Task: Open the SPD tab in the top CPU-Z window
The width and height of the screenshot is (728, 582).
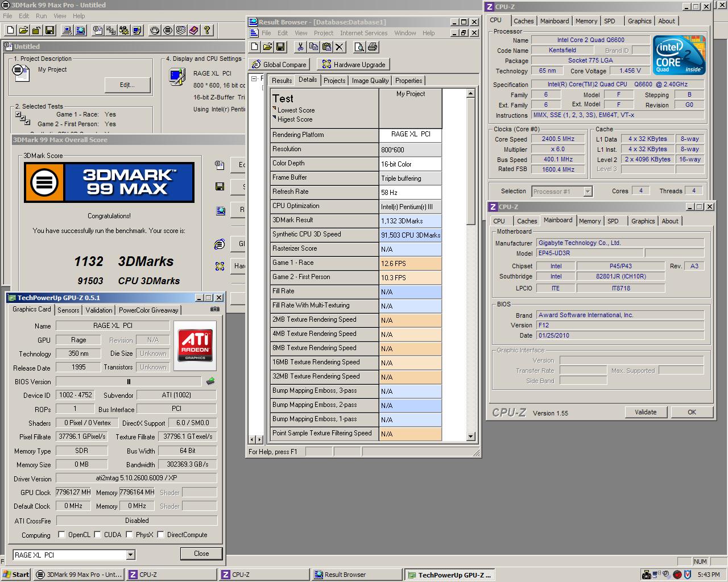Action: pos(610,21)
